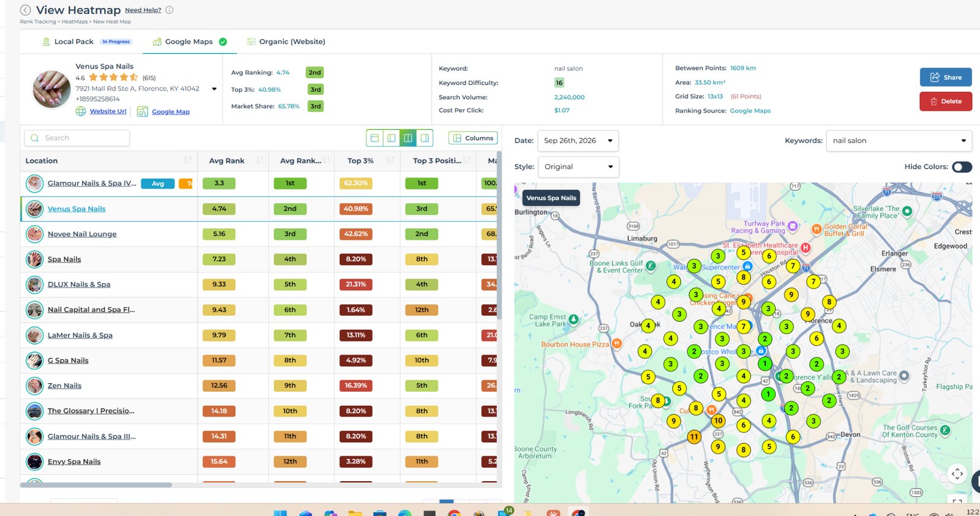Click the Keyword Difficulty value 16 badge

tap(559, 83)
